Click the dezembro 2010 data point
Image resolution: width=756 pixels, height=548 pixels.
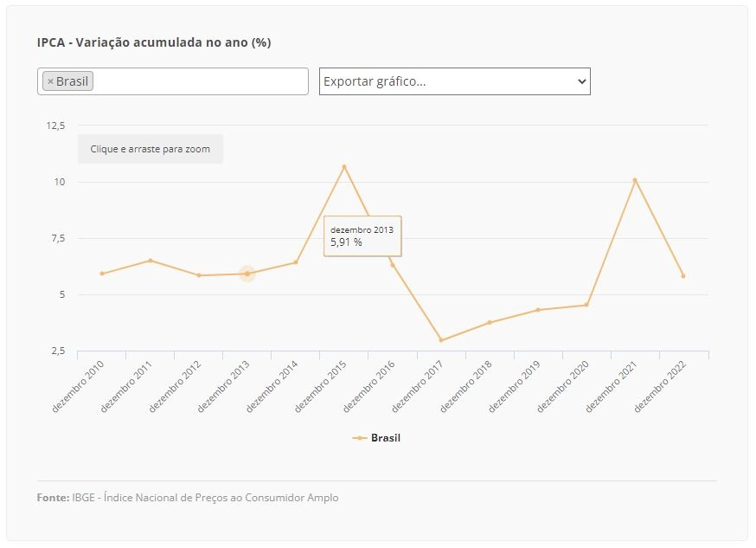click(102, 274)
